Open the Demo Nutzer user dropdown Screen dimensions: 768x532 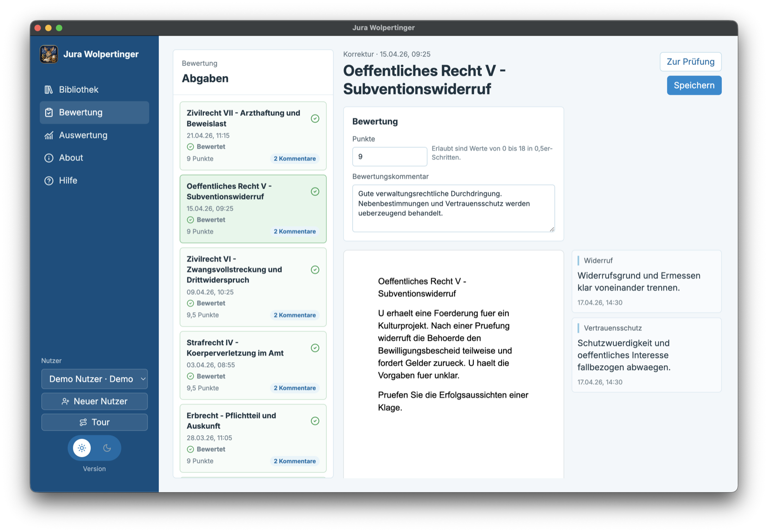(95, 379)
